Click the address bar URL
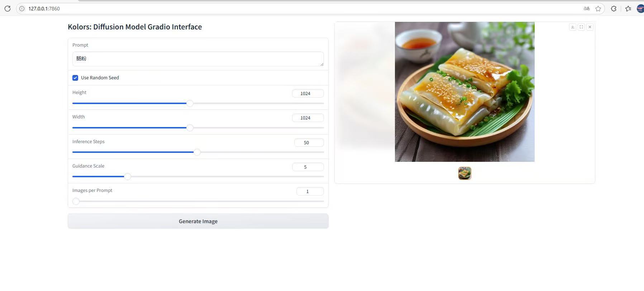Viewport: 644px width, 291px height. click(x=44, y=9)
